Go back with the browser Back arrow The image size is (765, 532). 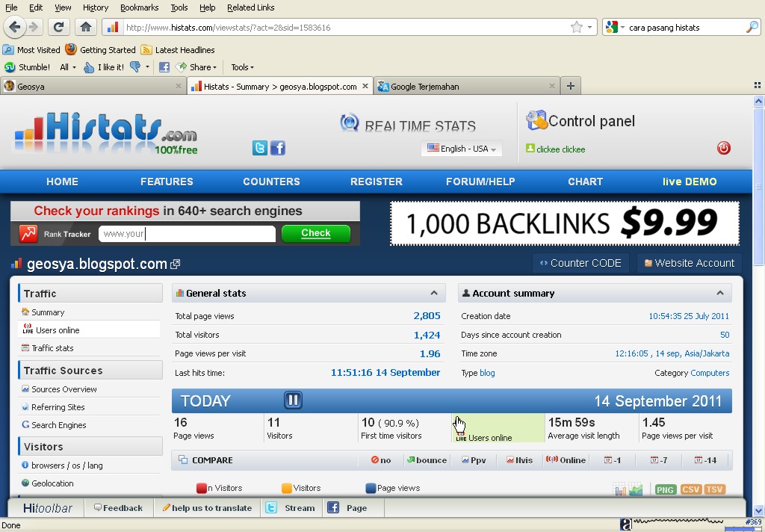point(15,27)
